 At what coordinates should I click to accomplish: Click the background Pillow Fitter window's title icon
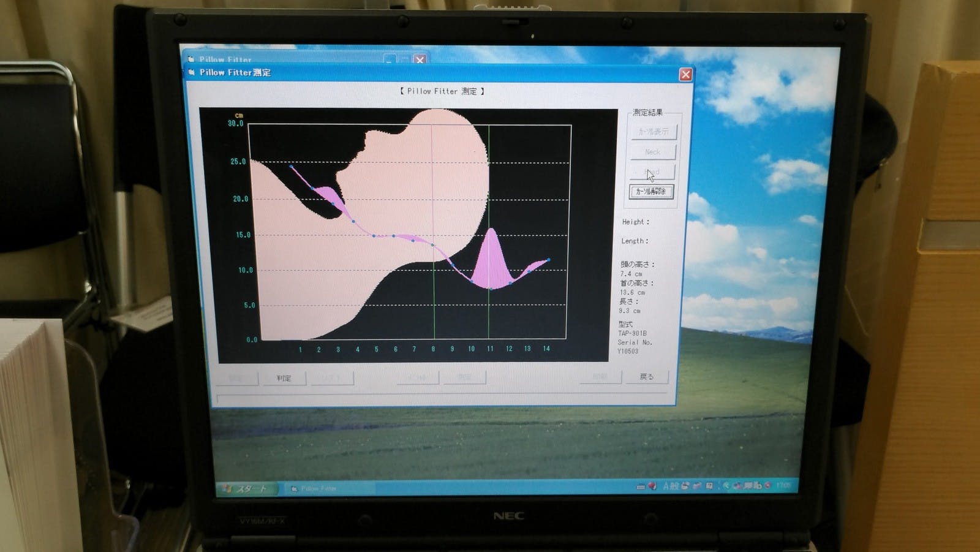coord(191,59)
